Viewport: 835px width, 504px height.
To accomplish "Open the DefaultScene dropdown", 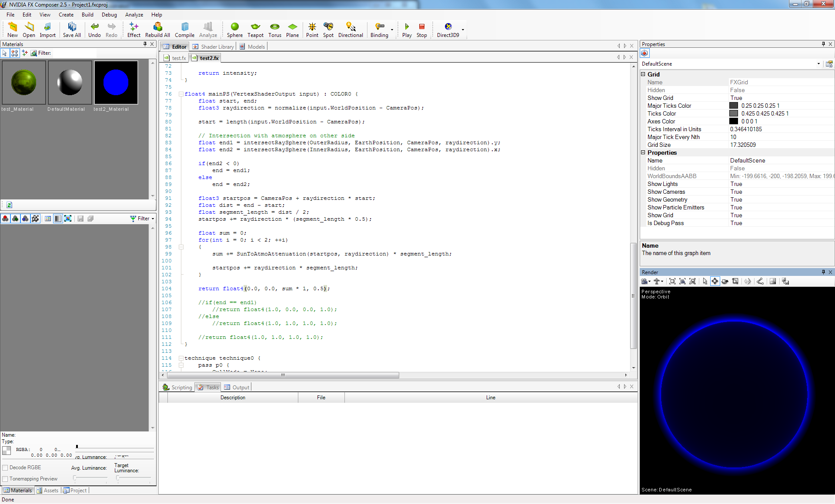I will pyautogui.click(x=818, y=64).
